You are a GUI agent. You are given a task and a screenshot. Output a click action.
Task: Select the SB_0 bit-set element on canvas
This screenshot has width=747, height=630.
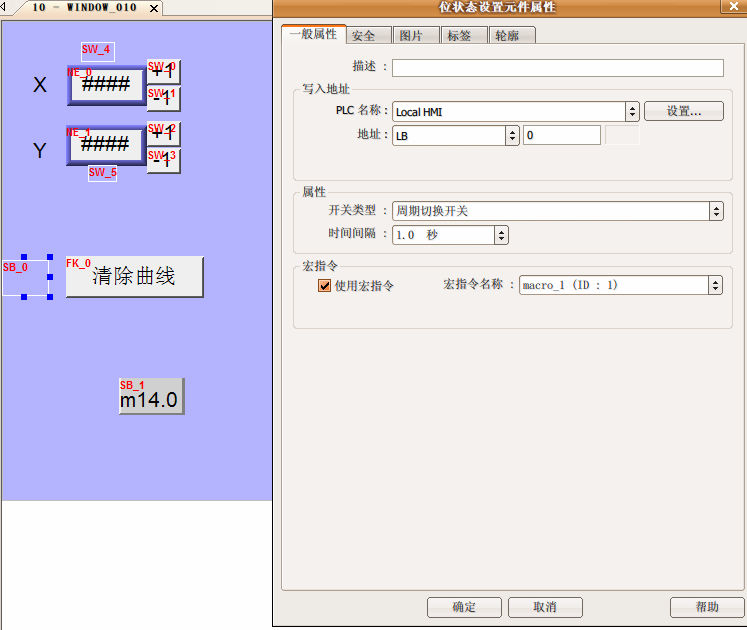click(25, 277)
